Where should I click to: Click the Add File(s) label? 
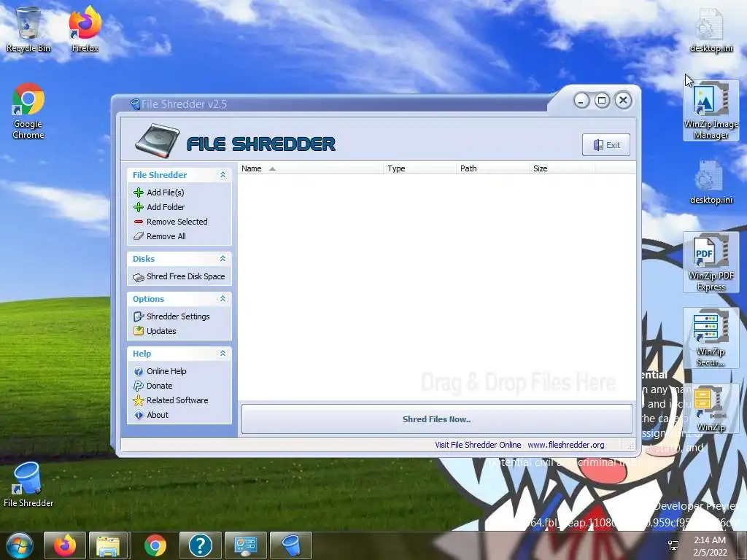(166, 192)
